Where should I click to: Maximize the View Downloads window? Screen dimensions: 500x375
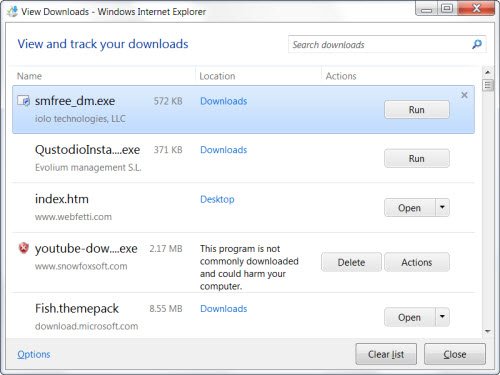point(447,8)
